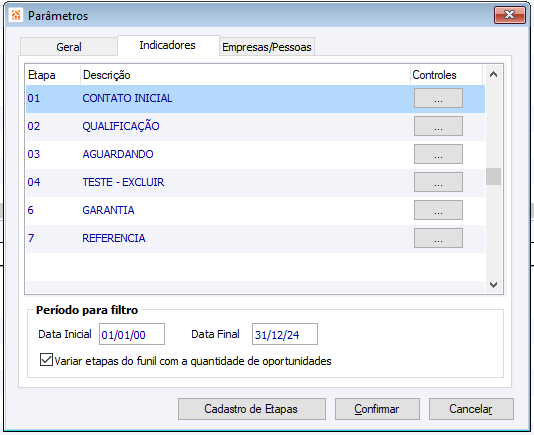The image size is (534, 435).
Task: Open controls for GARANTIA stage
Action: 438,210
